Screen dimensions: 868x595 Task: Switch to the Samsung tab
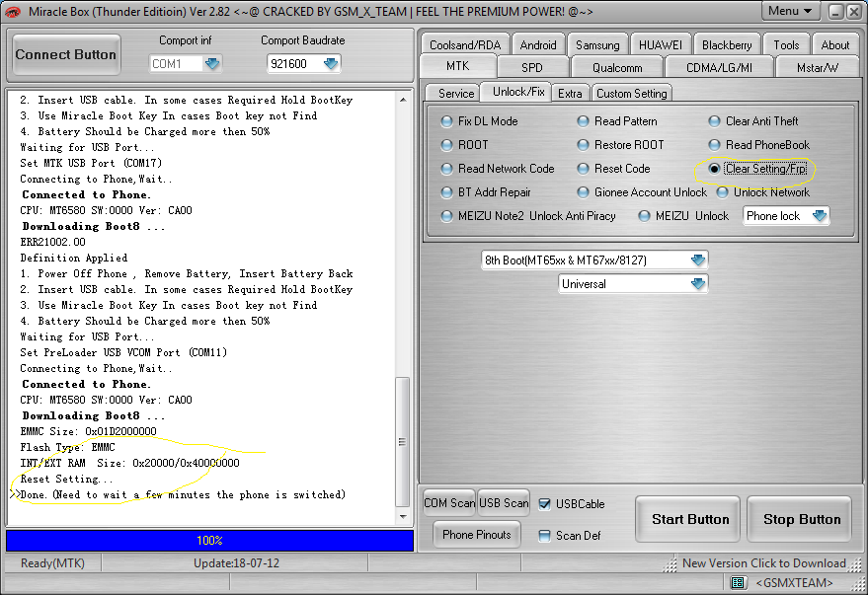pyautogui.click(x=597, y=44)
